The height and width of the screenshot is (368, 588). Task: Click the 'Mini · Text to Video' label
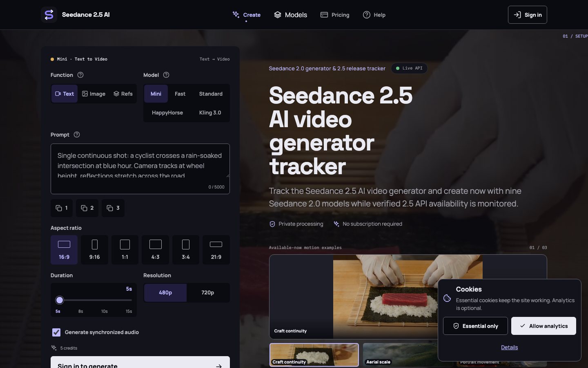pyautogui.click(x=82, y=59)
